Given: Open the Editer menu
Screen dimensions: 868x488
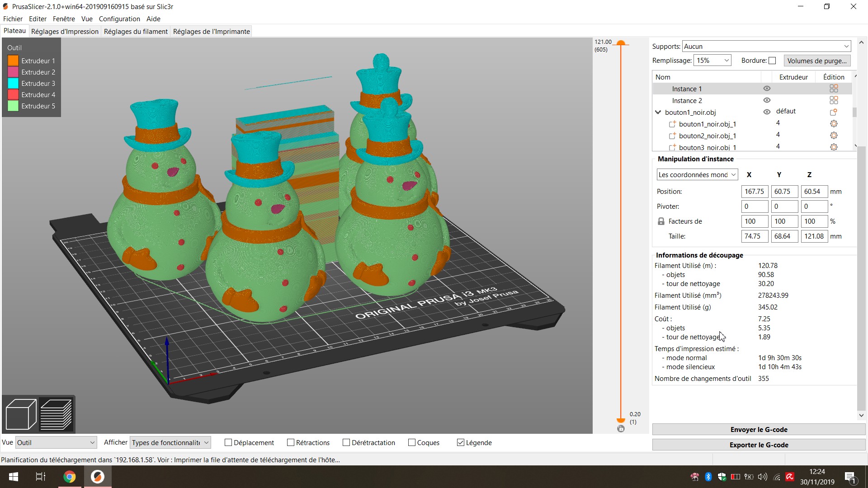Looking at the screenshot, I should 38,19.
